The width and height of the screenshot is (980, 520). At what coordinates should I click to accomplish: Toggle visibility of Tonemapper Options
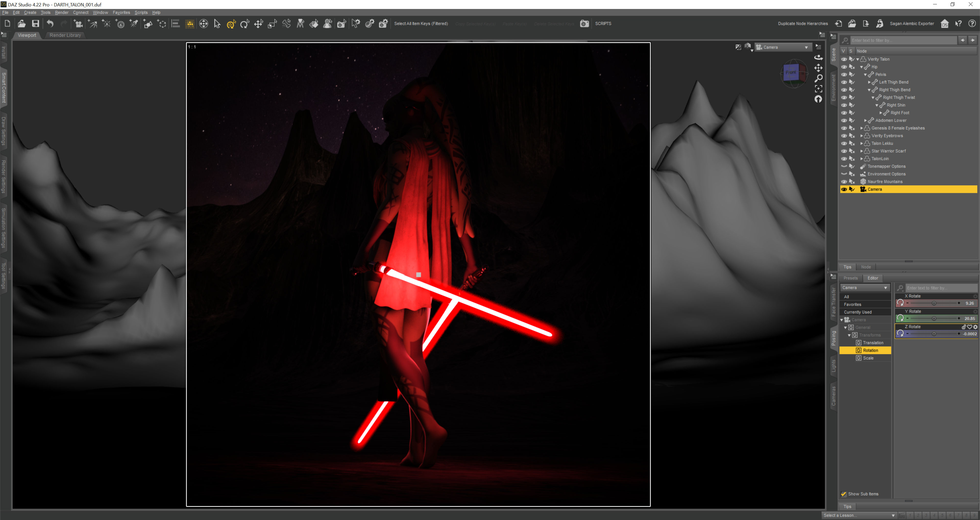click(x=844, y=166)
